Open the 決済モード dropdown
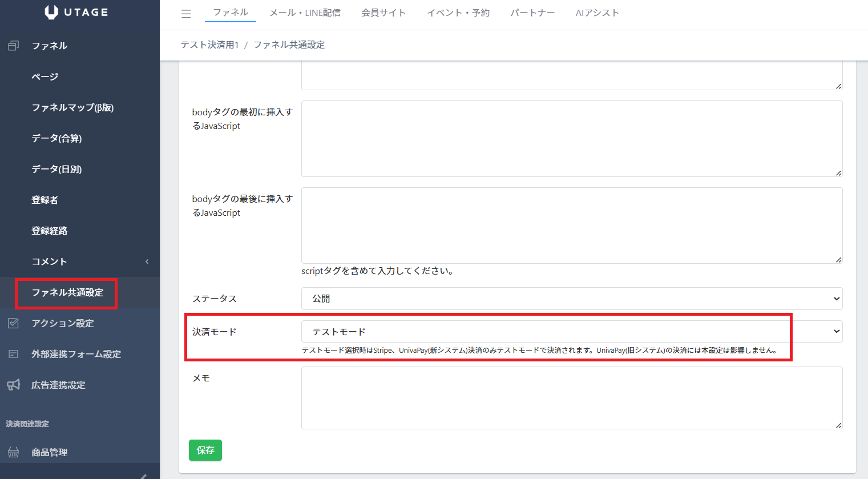 pyautogui.click(x=571, y=332)
